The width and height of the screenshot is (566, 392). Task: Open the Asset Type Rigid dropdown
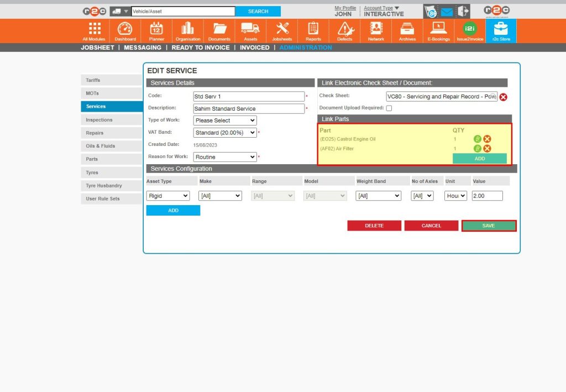click(168, 196)
